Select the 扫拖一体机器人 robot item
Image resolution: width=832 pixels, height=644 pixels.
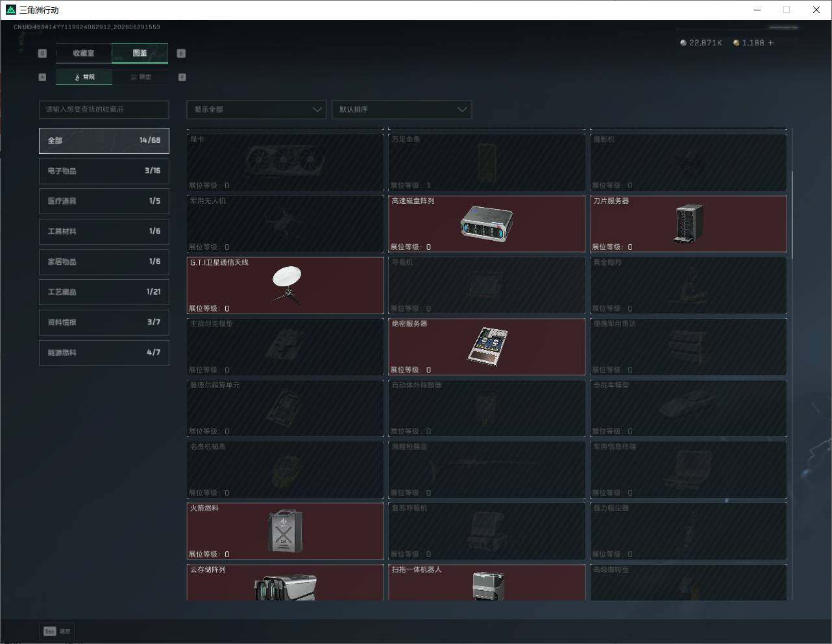487,582
